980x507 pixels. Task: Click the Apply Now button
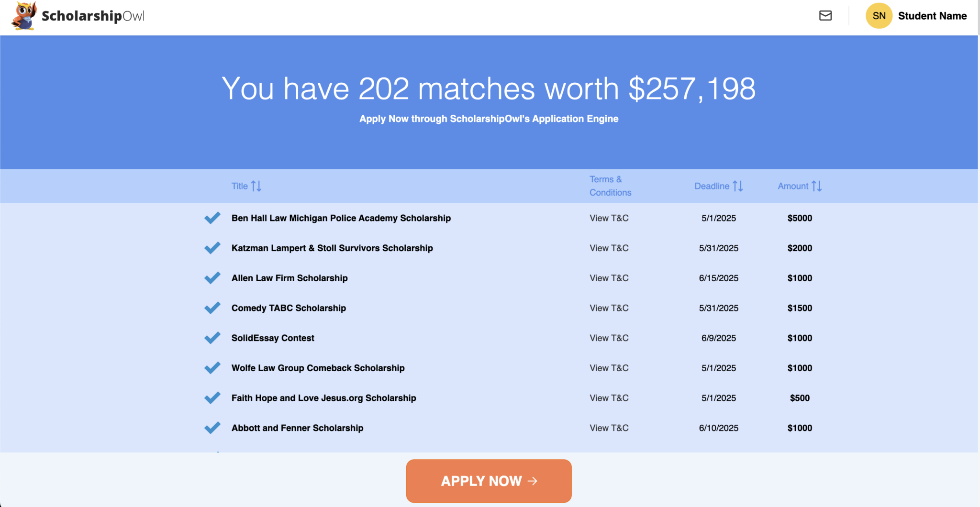[x=488, y=481]
